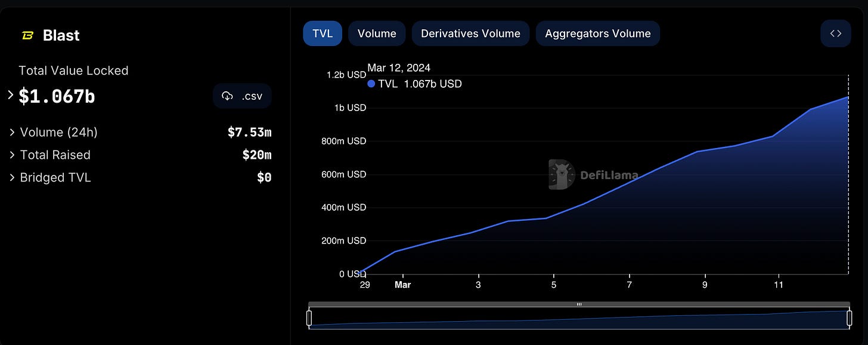
Task: Click the 7 x-axis date label
Action: [630, 285]
